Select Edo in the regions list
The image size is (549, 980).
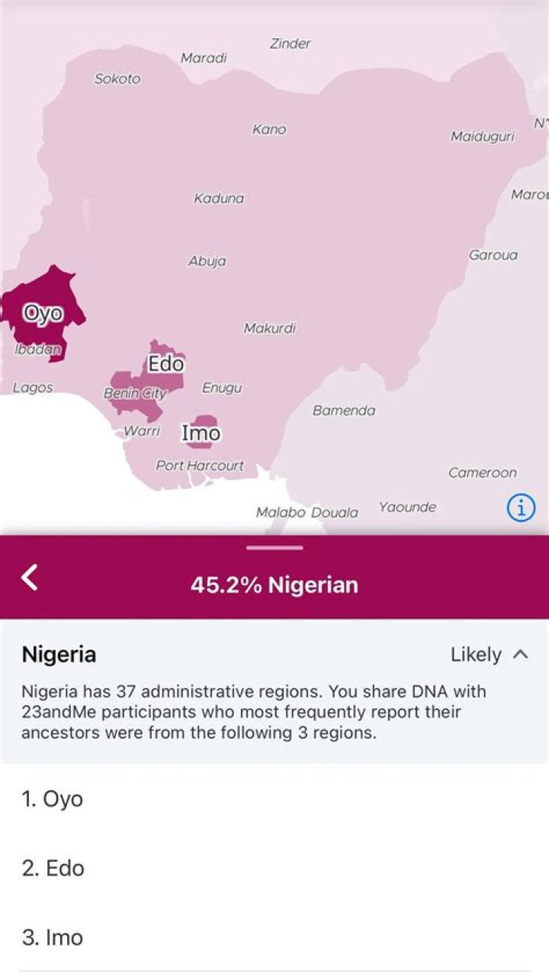(x=53, y=868)
